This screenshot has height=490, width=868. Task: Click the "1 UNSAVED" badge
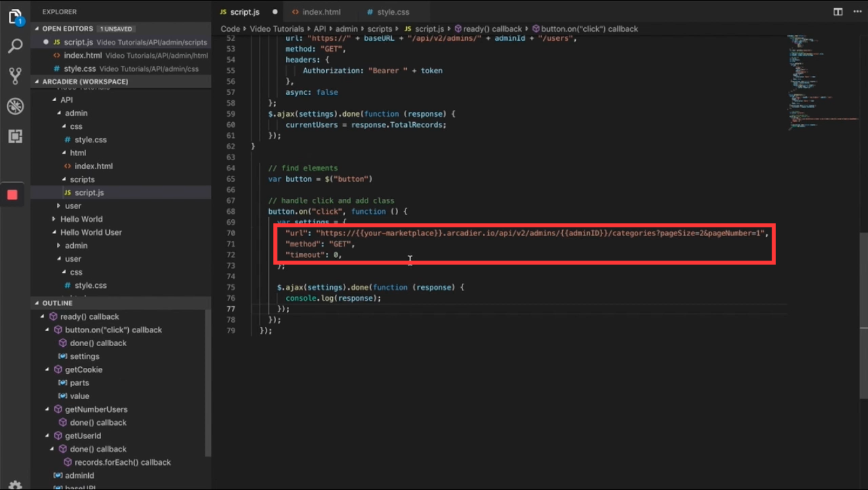[116, 29]
